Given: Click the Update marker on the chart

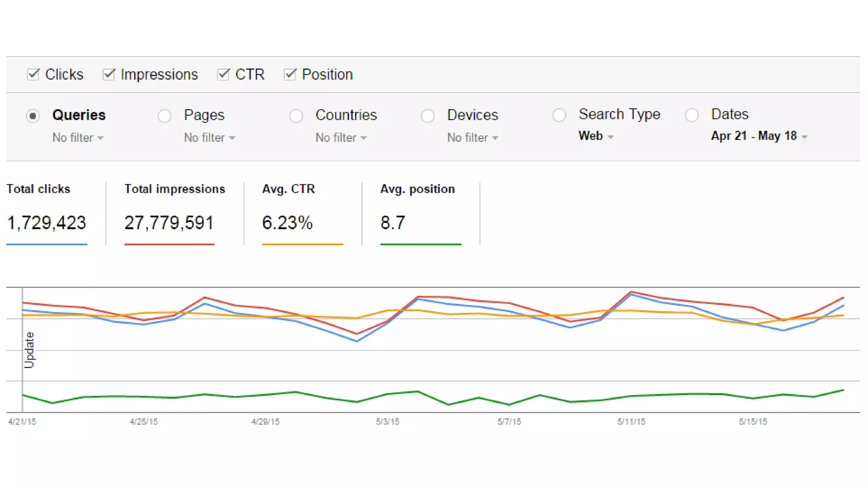Looking at the screenshot, I should (29, 350).
